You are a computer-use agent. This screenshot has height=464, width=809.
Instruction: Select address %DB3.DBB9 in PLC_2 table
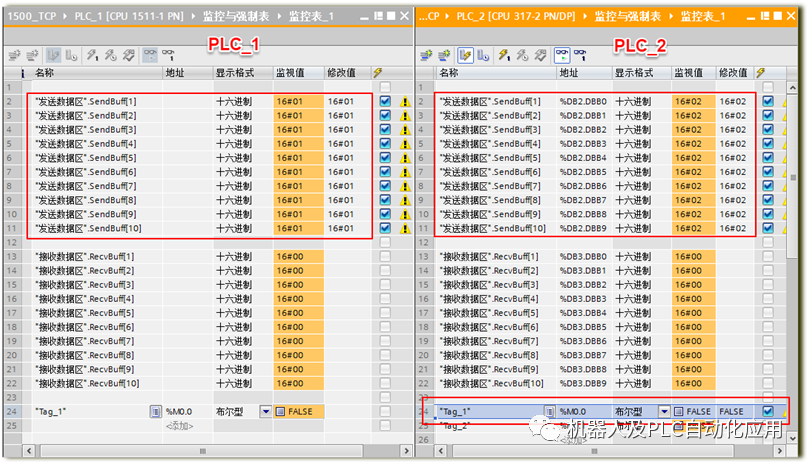coord(583,383)
